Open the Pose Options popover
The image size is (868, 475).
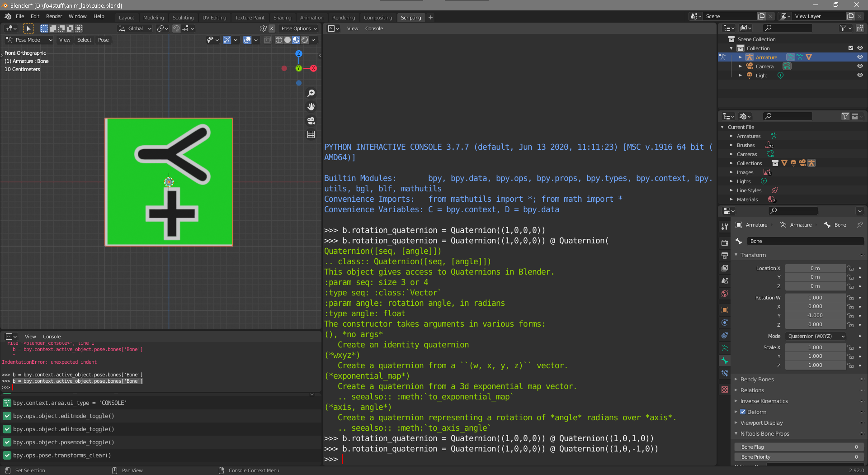(x=299, y=28)
